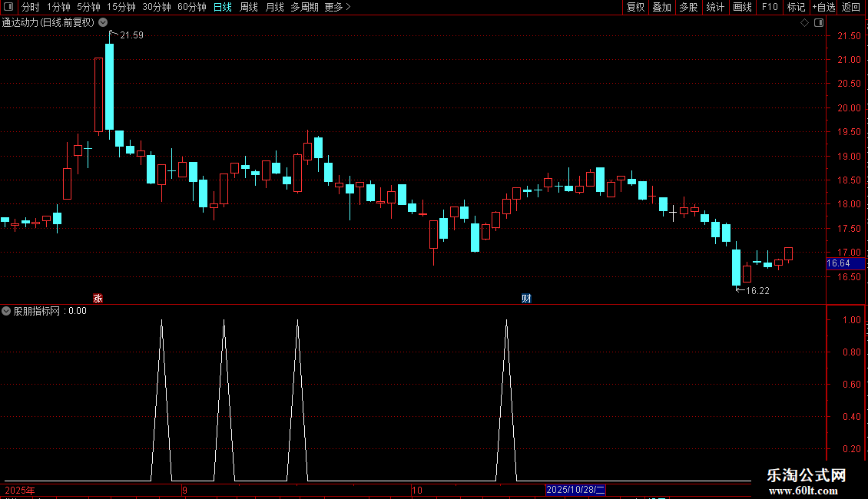Add stock with +自选 button
The image size is (868, 499).
click(x=823, y=7)
